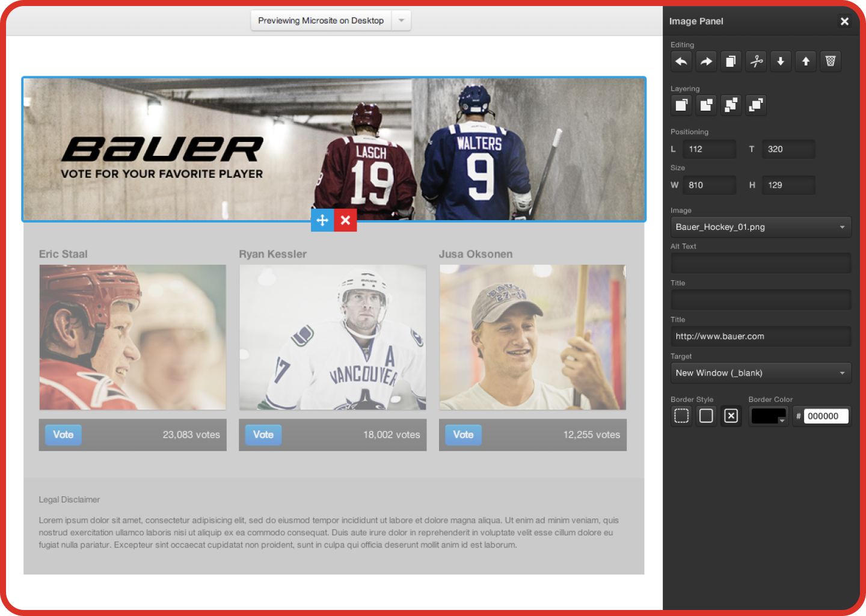
Task: Click Vote button for Eric Staal
Action: point(63,434)
